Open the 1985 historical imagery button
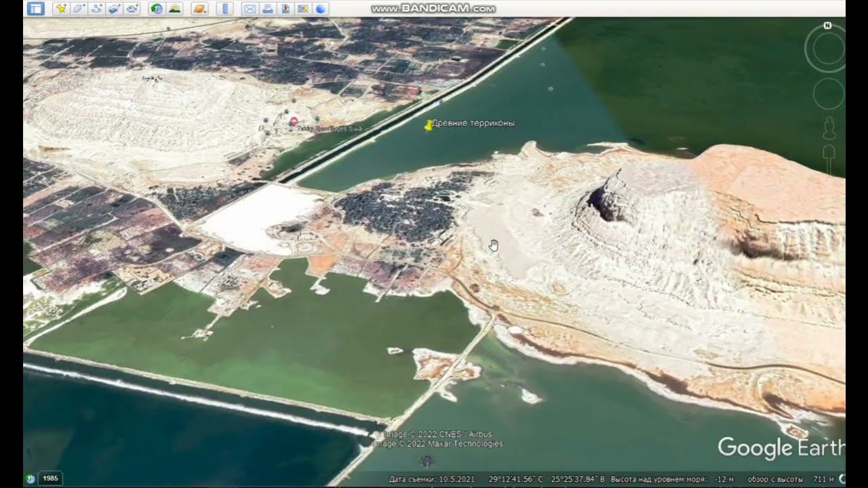Viewport: 868px width, 488px height. click(x=50, y=479)
